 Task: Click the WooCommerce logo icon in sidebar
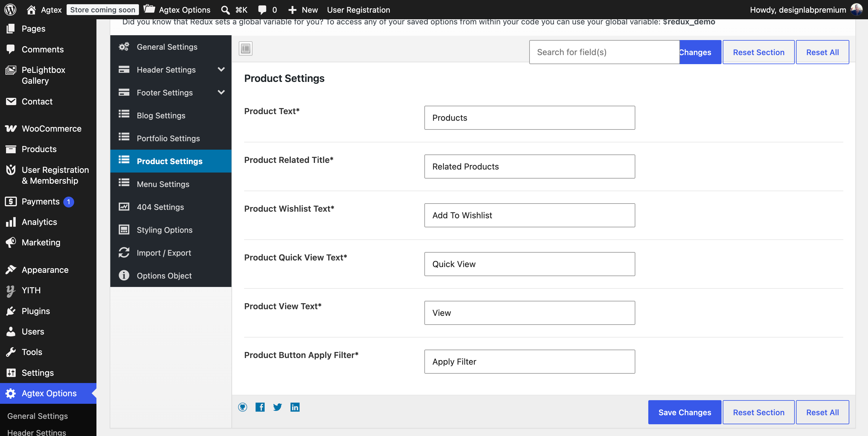click(11, 129)
